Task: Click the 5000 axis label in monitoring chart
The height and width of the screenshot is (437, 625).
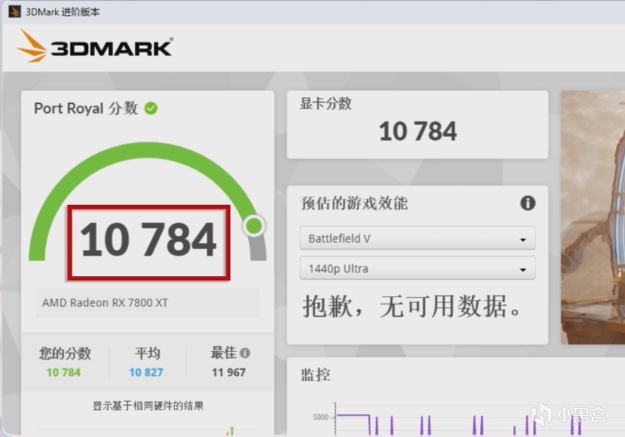Action: point(320,417)
